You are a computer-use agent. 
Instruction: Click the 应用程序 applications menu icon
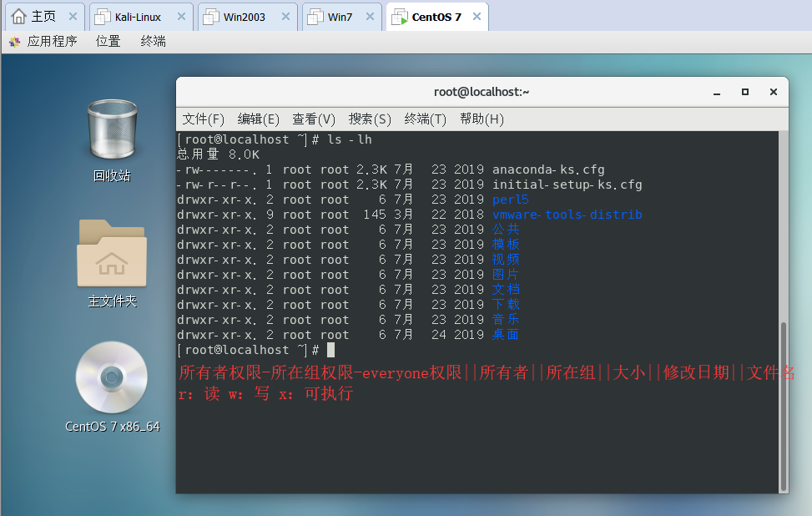(14, 41)
